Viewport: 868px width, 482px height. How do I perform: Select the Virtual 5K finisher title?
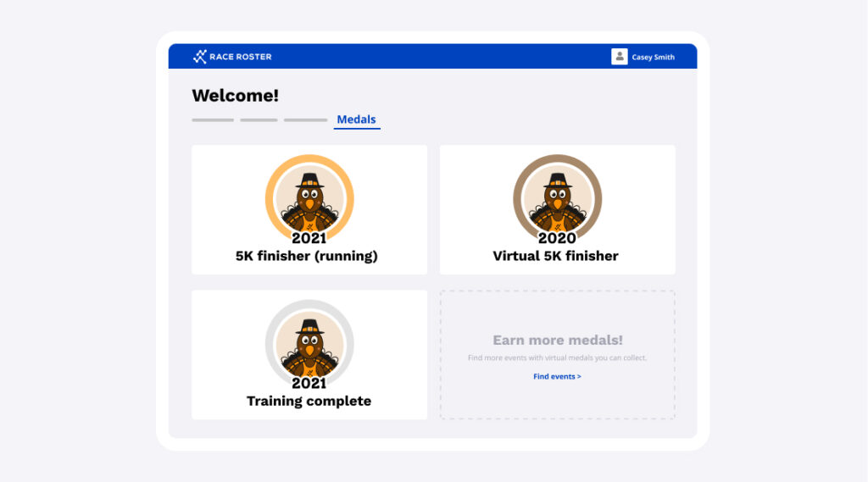coord(556,256)
